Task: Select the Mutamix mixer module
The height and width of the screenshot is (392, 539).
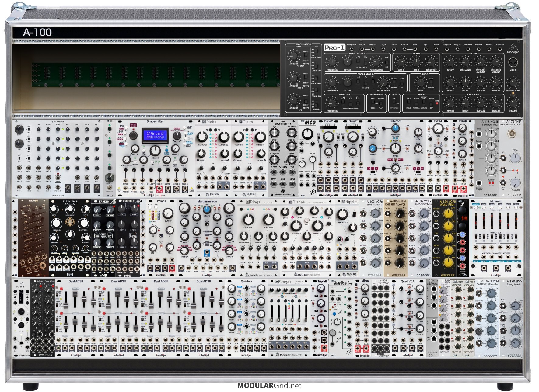Action: [496, 238]
